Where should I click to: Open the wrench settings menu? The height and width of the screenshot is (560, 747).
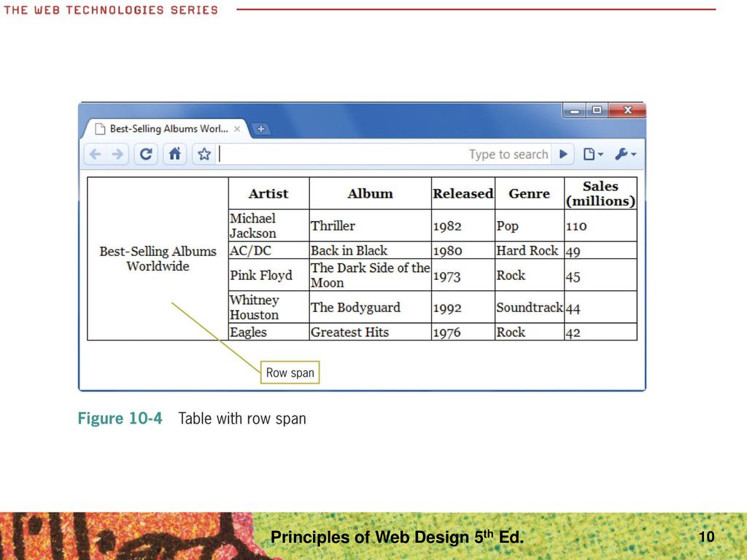pyautogui.click(x=625, y=155)
